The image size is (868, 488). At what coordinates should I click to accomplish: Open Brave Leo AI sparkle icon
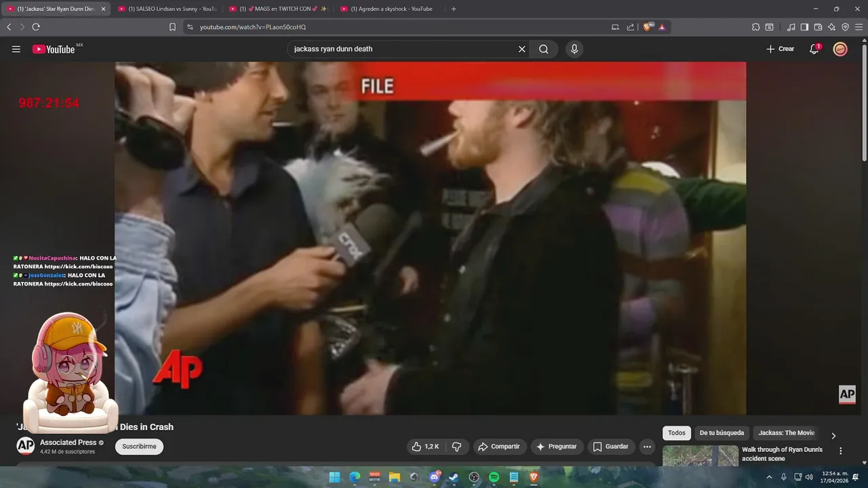tap(831, 27)
